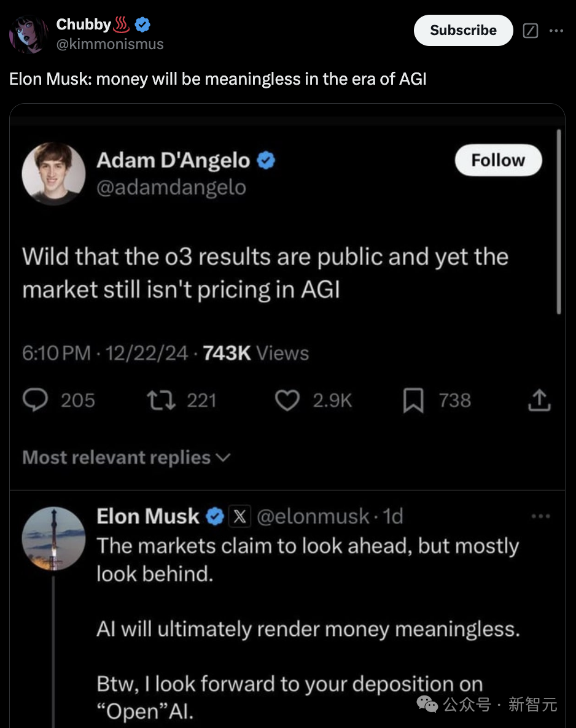Click Adam D'Angelo's profile picture
This screenshot has width=576, height=728.
coord(53,174)
